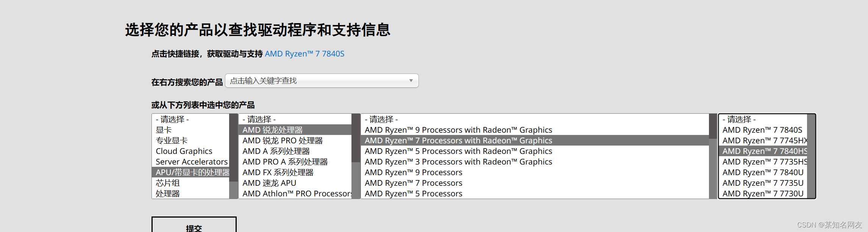Viewport: 868px width, 232px height.
Task: Select AMD Athlon PRO Processors entry
Action: pyautogui.click(x=295, y=194)
